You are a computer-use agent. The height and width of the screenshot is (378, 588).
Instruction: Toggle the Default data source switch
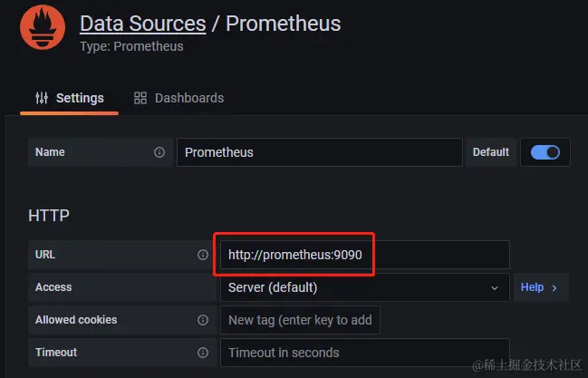click(x=545, y=152)
